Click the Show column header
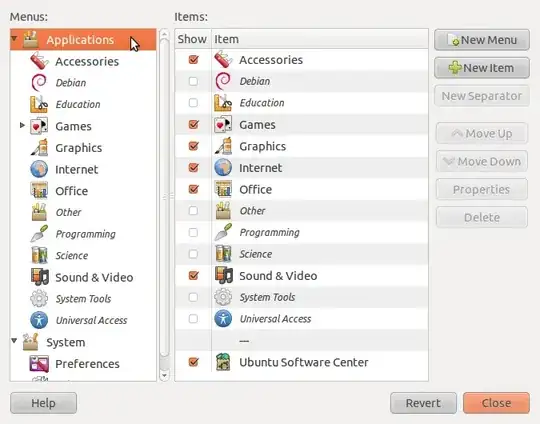 pyautogui.click(x=193, y=39)
